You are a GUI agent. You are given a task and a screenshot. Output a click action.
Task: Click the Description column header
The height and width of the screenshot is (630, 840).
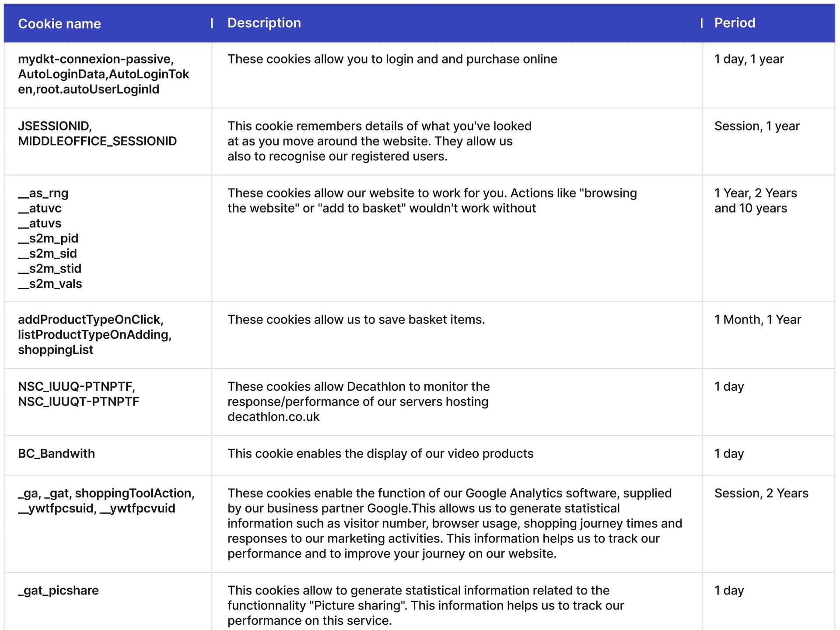(264, 23)
